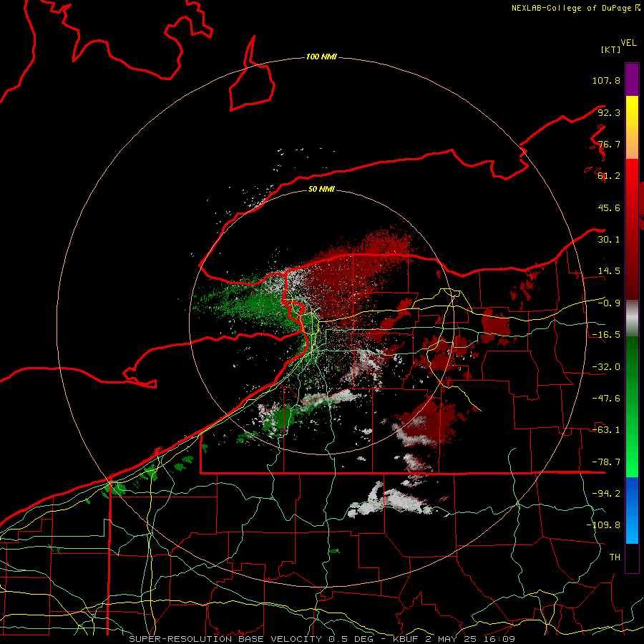Select the -63.1 scale value
This screenshot has height=644, width=644.
pos(606,430)
